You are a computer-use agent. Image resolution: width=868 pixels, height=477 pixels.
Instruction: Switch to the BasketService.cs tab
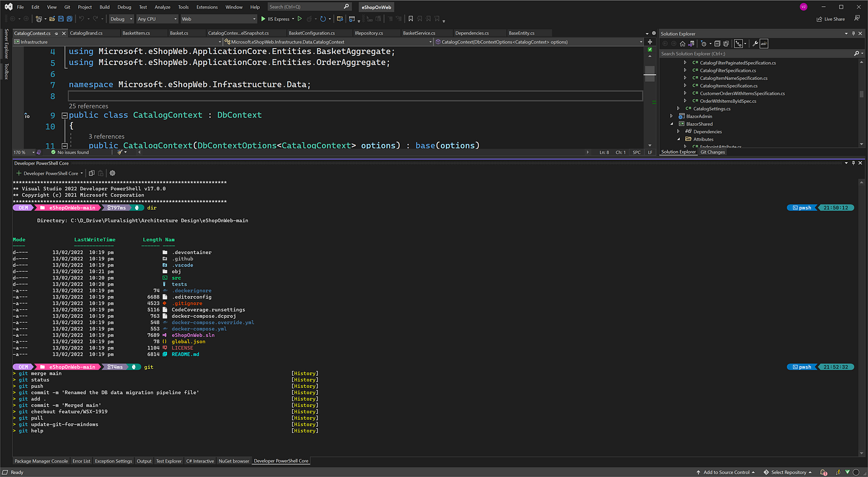coord(419,33)
